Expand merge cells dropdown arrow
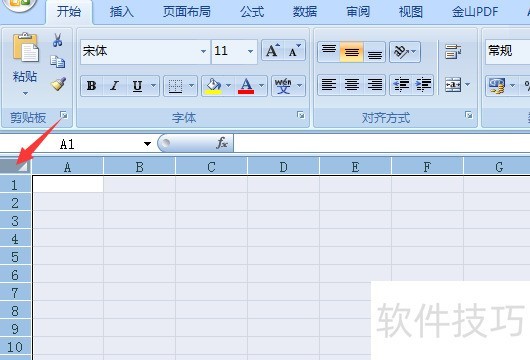Viewport: 530px width, 360px height. (x=468, y=85)
